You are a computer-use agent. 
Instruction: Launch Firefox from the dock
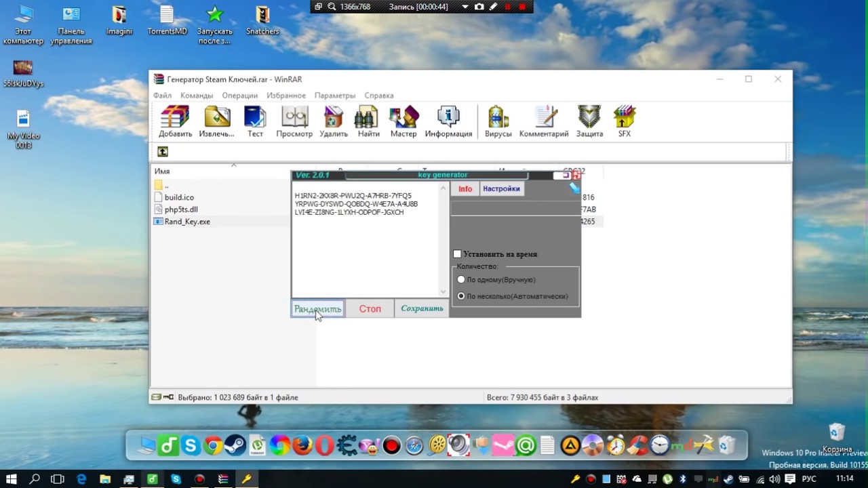(302, 445)
